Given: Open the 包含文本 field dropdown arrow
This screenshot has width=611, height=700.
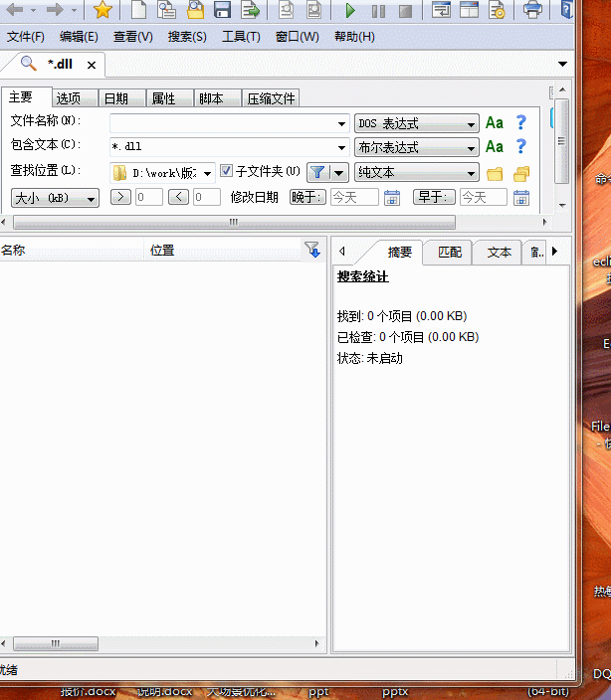Looking at the screenshot, I should 341,147.
